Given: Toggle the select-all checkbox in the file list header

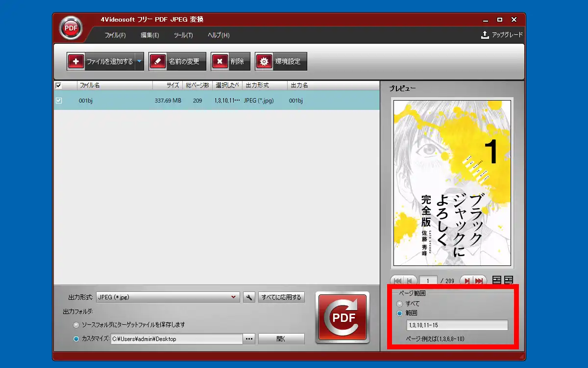Looking at the screenshot, I should tap(59, 85).
